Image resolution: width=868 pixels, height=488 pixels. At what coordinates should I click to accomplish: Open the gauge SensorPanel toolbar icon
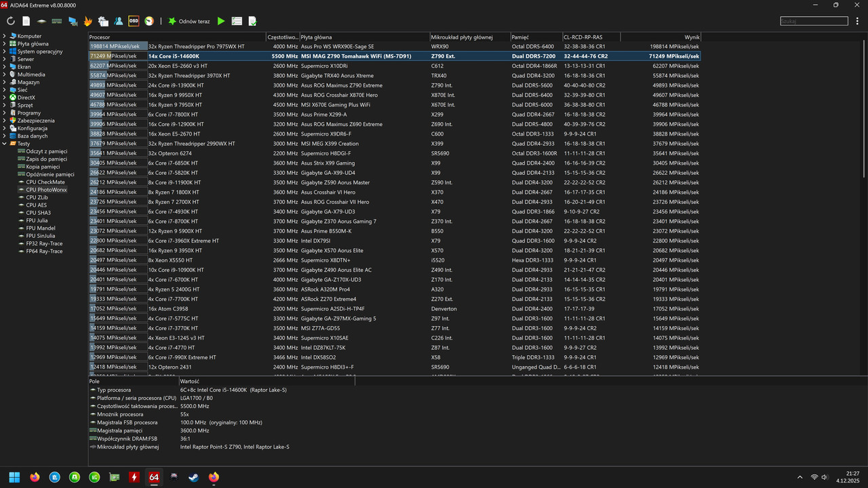[x=149, y=21]
